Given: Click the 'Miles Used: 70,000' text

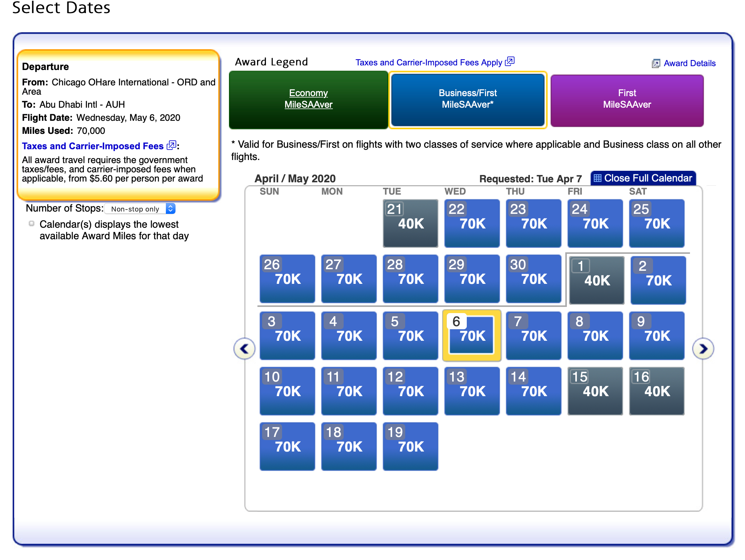Looking at the screenshot, I should [63, 131].
